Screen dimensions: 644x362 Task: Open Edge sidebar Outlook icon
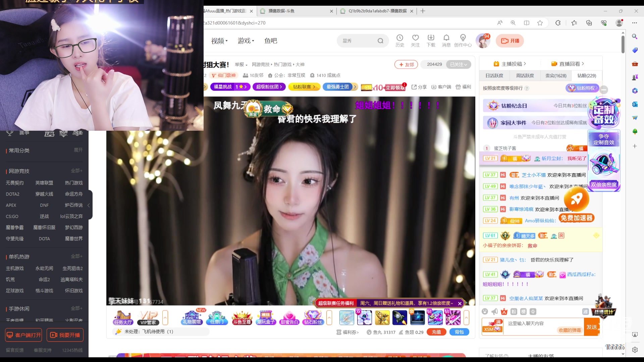[x=635, y=104]
